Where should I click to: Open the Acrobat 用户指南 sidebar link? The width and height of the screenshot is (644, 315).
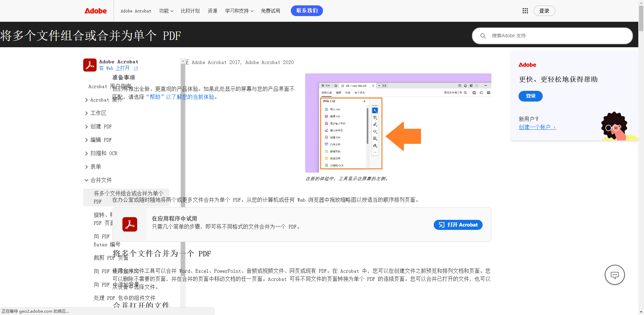pos(110,86)
